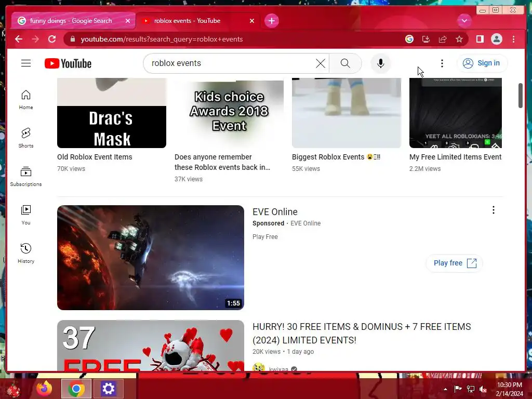Click 37 FREE video thumbnail

pyautogui.click(x=150, y=345)
